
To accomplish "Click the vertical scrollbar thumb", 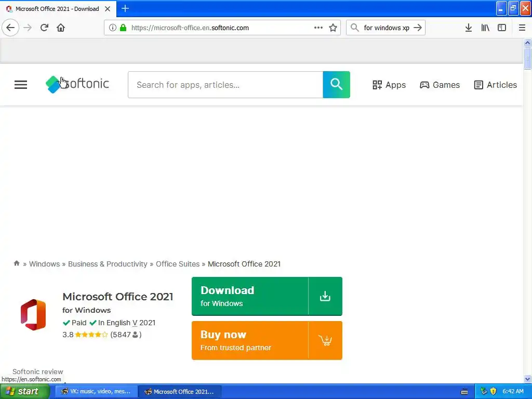I will tap(527, 58).
